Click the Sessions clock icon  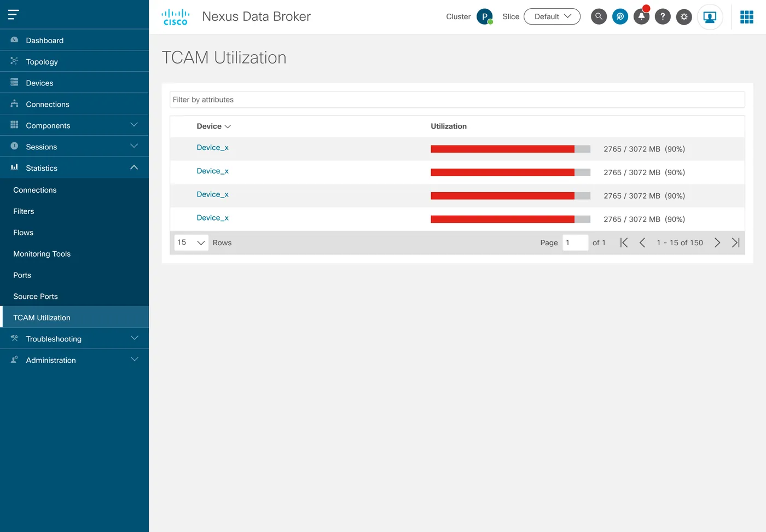14,146
